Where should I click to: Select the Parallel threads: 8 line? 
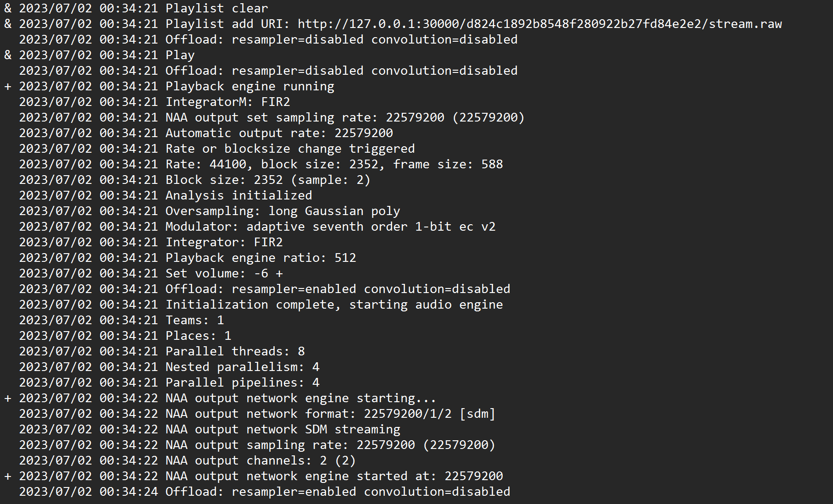(x=162, y=351)
